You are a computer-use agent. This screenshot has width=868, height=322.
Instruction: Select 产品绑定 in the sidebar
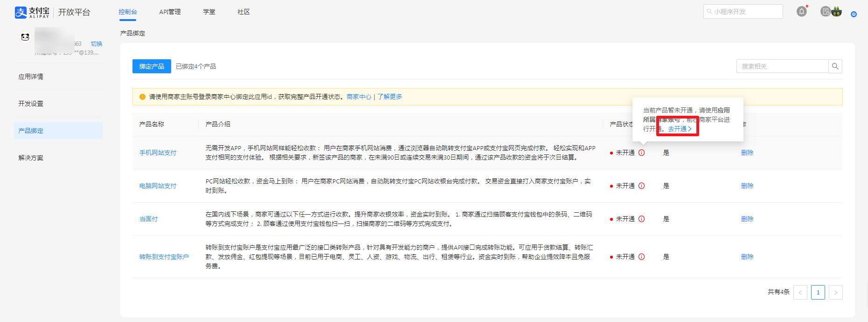tap(58, 131)
